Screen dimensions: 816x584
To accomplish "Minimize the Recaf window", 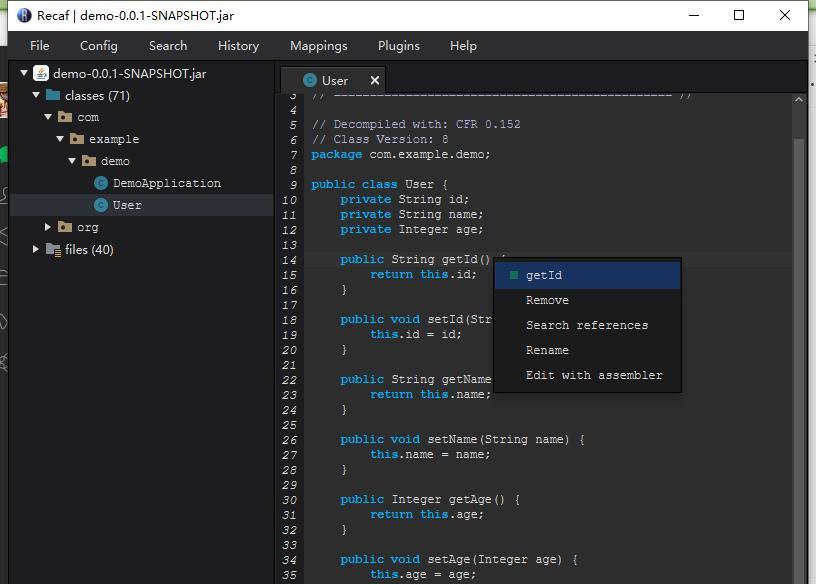I will coord(694,15).
